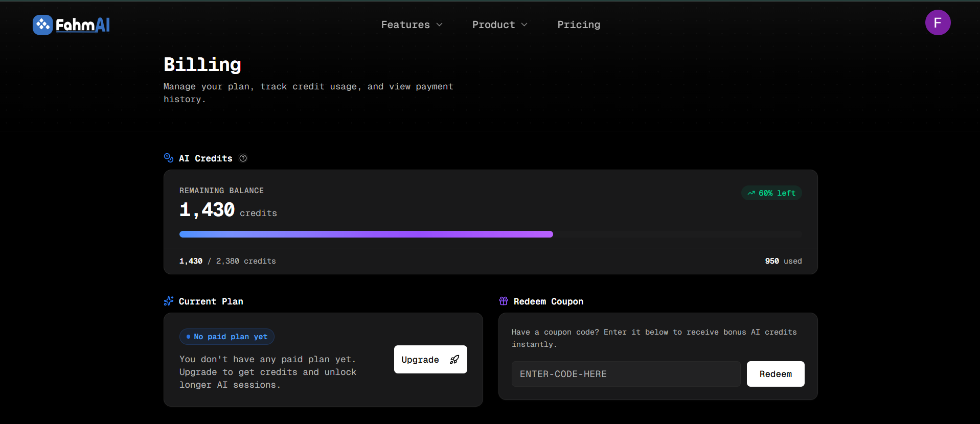
Task: Expand the Features menu
Action: coord(412,25)
